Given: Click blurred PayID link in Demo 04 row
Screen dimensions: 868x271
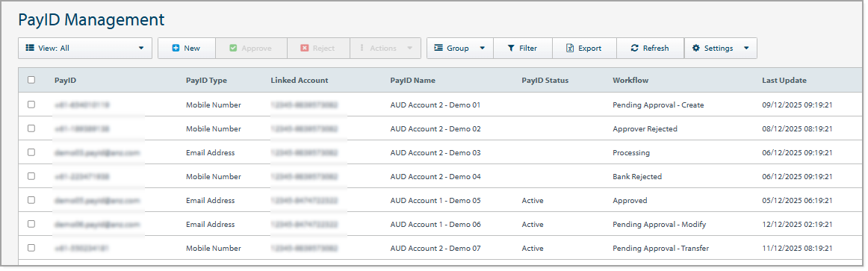Looking at the screenshot, I should pyautogui.click(x=82, y=176).
